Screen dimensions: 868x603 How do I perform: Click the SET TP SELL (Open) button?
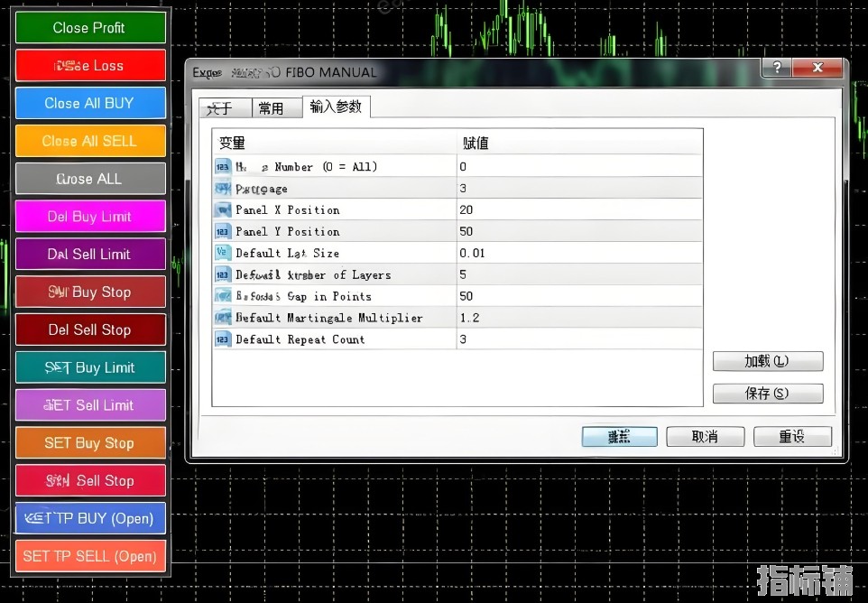(x=90, y=556)
